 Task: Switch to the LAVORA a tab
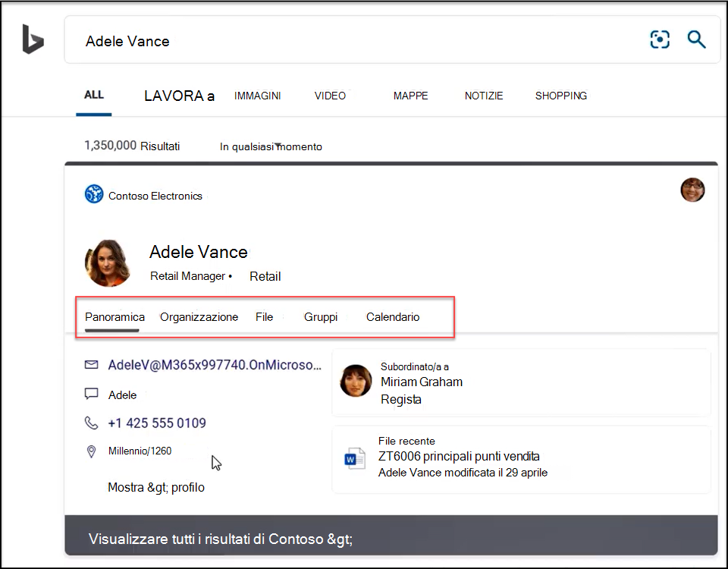(x=179, y=96)
